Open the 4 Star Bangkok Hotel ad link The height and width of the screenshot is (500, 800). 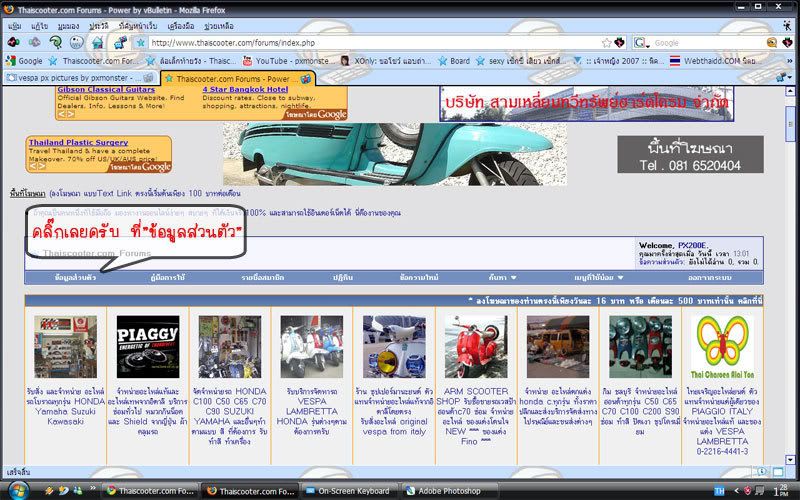click(245, 89)
